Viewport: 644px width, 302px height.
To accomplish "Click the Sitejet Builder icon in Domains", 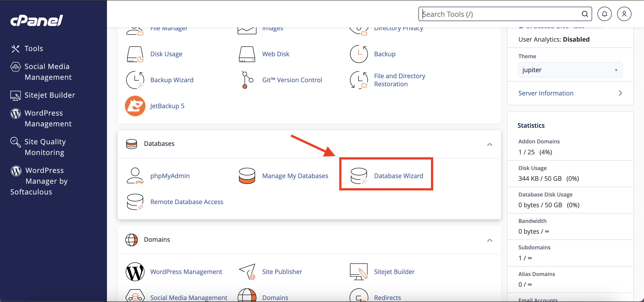I will click(x=359, y=272).
